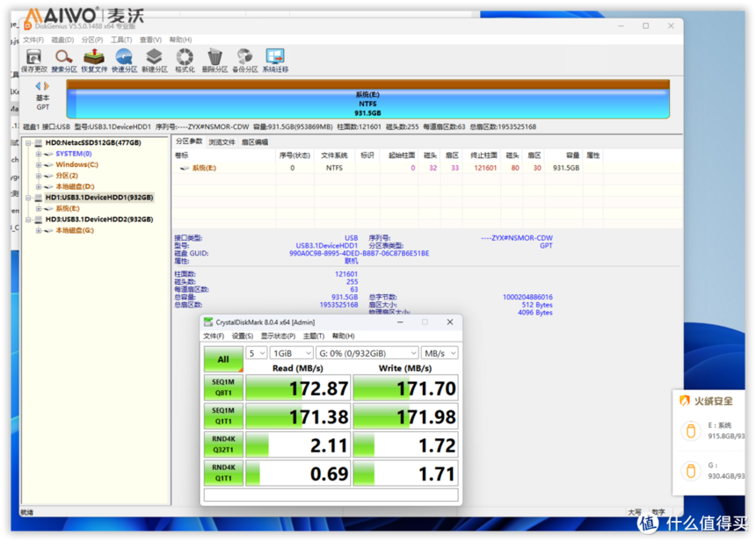Click the E: drive USB icon in Huorong popup
Image resolution: width=756 pixels, height=542 pixels.
pos(690,430)
